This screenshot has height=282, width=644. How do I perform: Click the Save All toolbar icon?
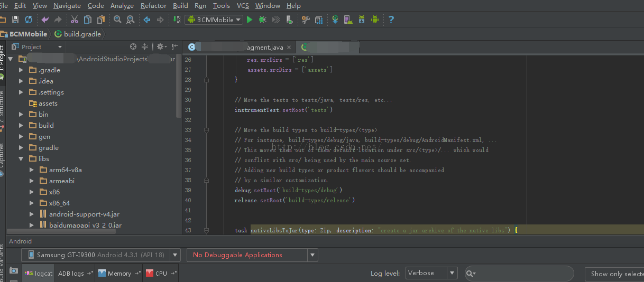click(x=15, y=20)
